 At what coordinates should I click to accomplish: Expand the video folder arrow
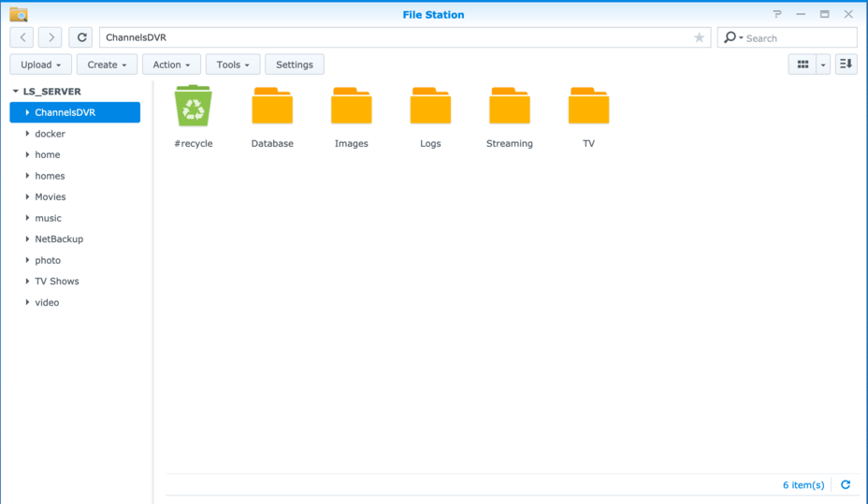click(x=27, y=302)
